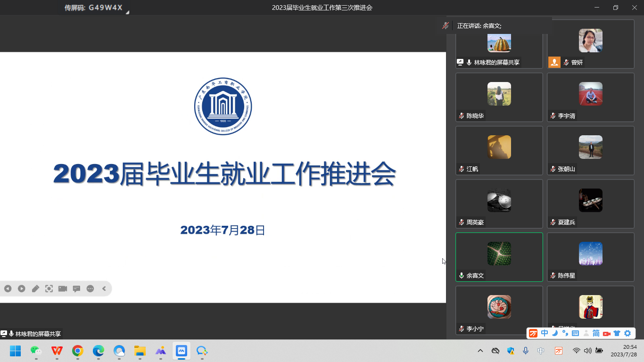The image size is (644, 362).
Task: Select the pen annotation tool
Action: pos(35,288)
